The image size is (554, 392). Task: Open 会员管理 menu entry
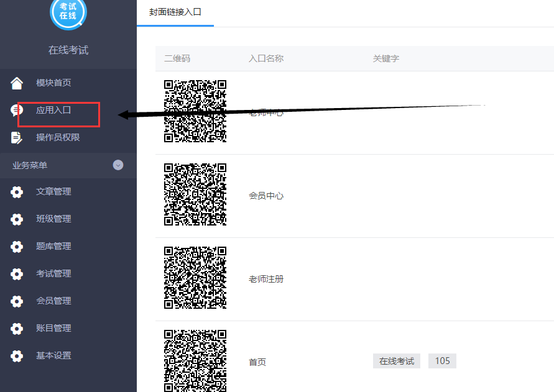coord(53,301)
